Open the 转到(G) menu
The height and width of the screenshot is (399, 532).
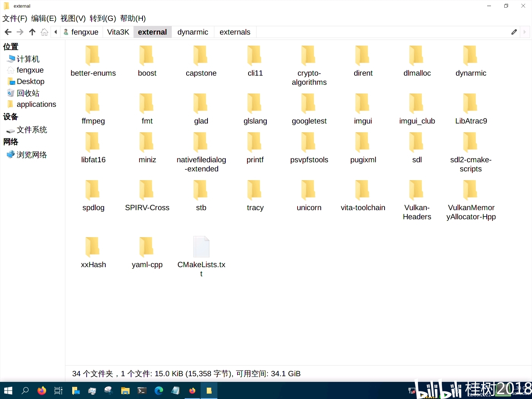103,18
